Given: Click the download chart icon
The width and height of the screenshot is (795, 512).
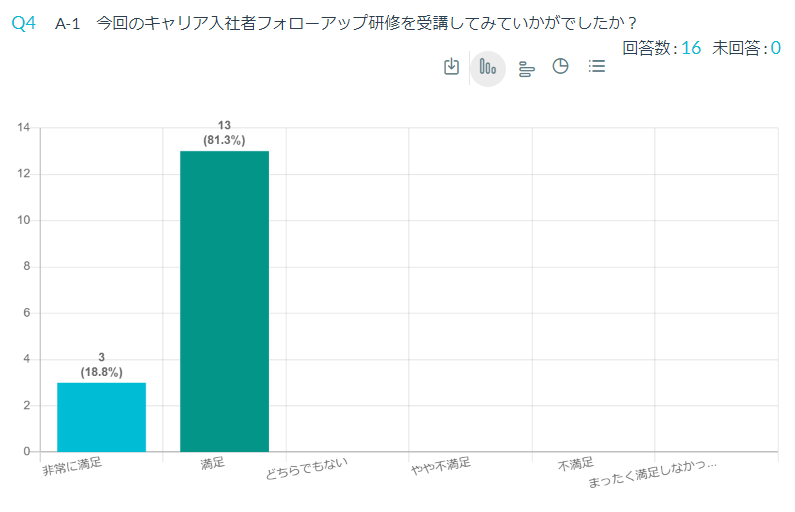Looking at the screenshot, I should (x=451, y=66).
